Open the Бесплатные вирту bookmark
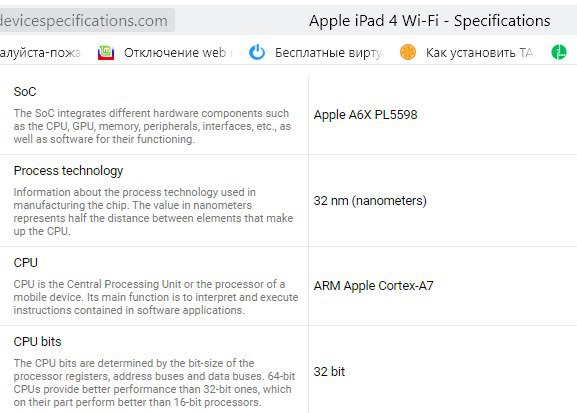Viewport: 577px width, 413px height. pos(328,53)
